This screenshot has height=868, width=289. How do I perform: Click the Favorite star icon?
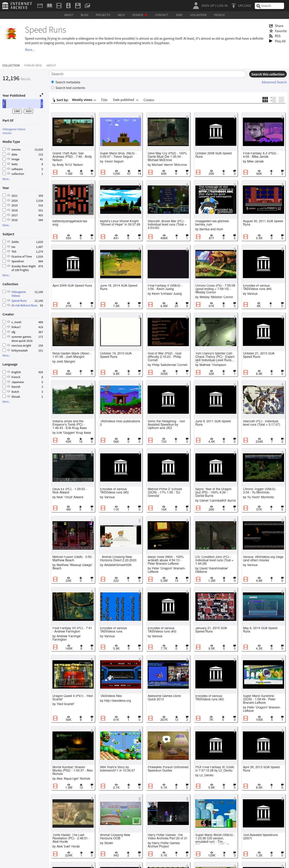(x=271, y=31)
